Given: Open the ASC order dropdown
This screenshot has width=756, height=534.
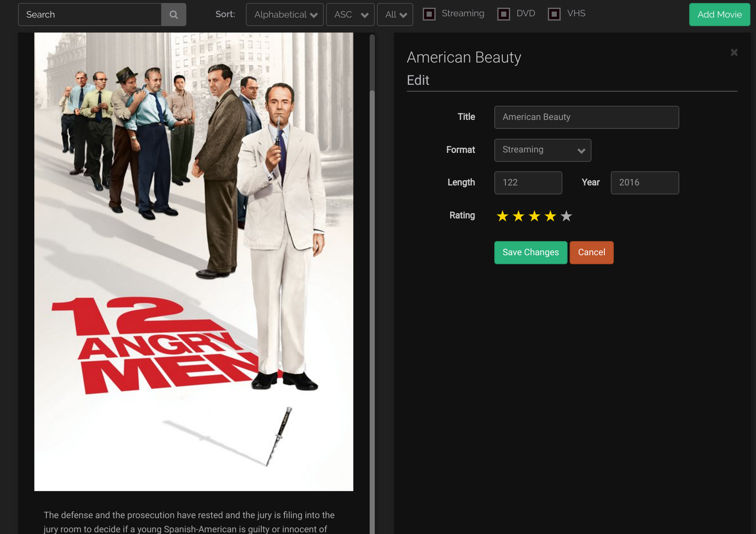Looking at the screenshot, I should pyautogui.click(x=350, y=15).
